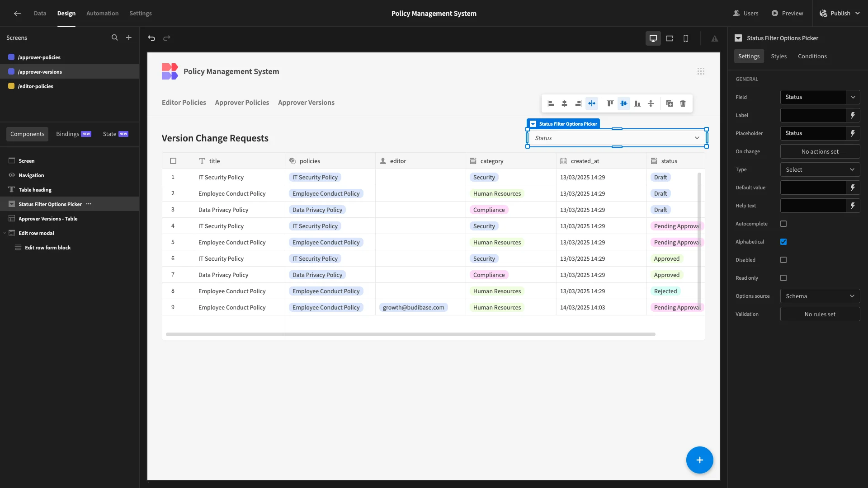
Task: Click the Approver Versions nav link
Action: point(307,103)
